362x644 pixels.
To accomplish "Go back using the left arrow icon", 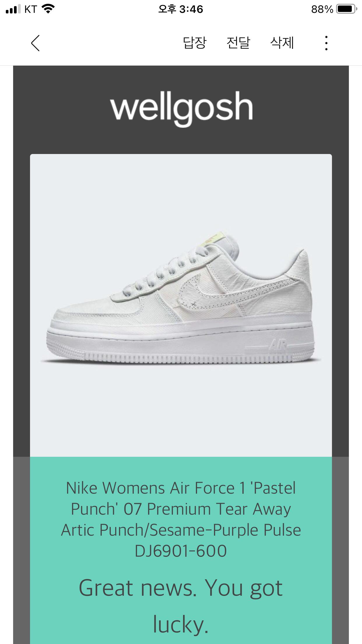I will tap(35, 43).
